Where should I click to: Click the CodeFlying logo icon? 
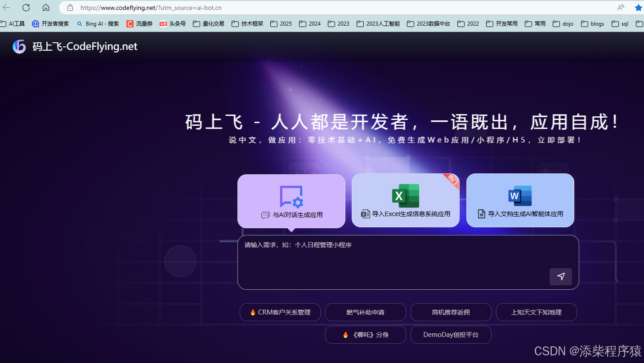19,46
